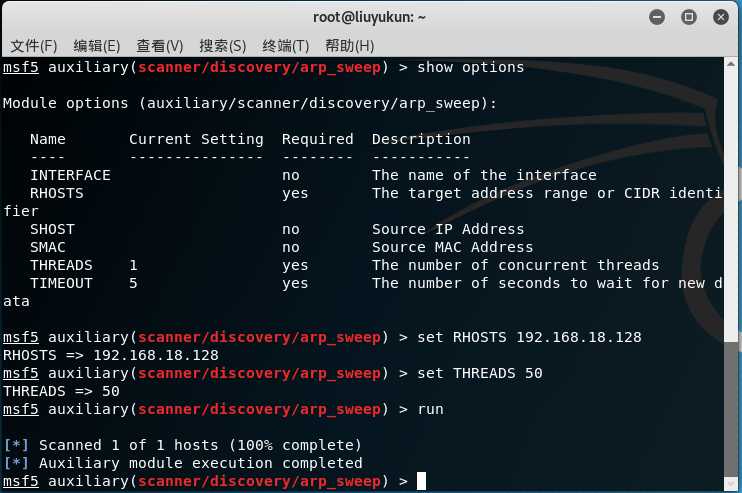Click the window title 'root@liuyukun: ~'
742x493 pixels.
coord(369,18)
